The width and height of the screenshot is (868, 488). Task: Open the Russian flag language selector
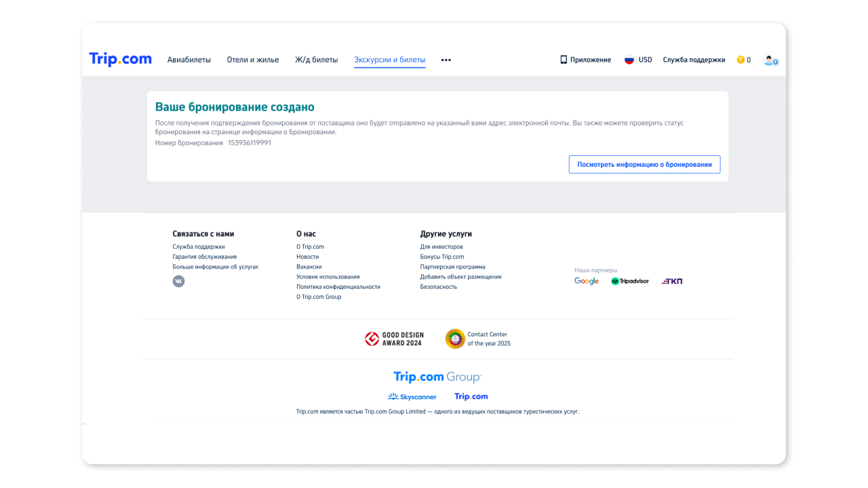629,60
